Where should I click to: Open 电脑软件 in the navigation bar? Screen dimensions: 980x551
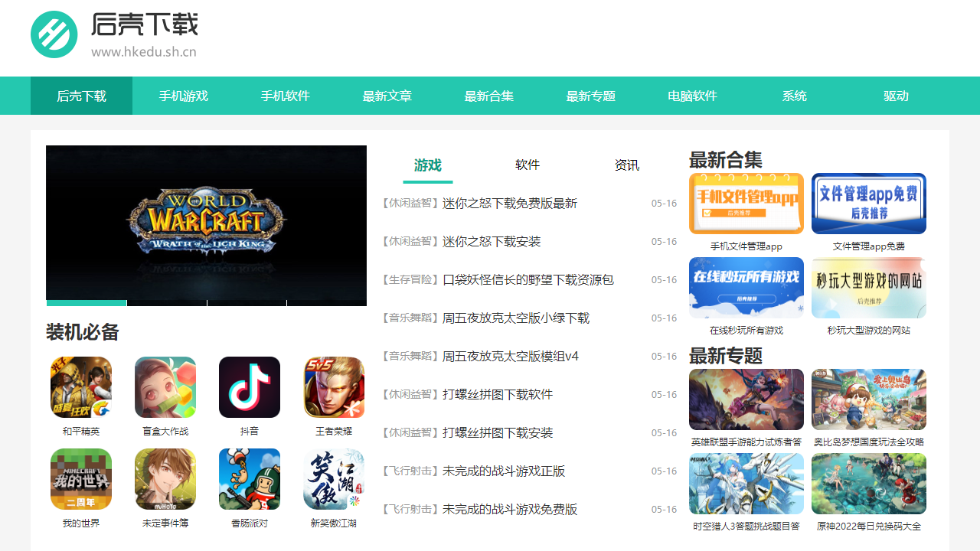(x=692, y=96)
